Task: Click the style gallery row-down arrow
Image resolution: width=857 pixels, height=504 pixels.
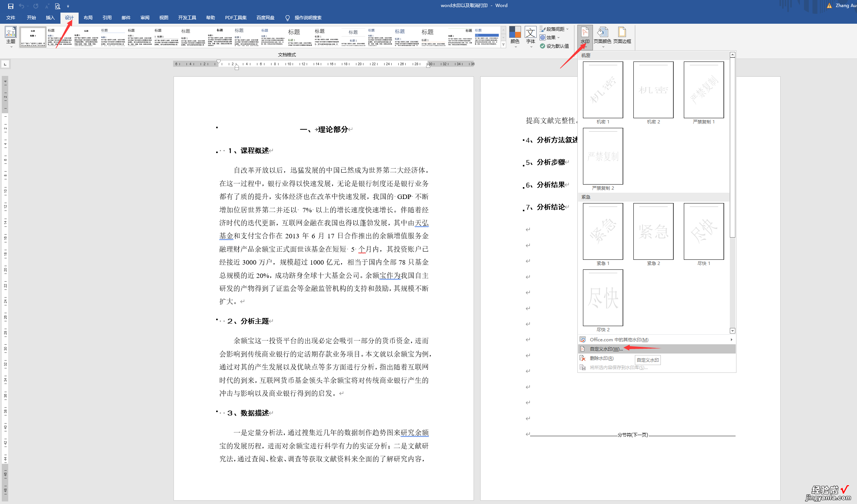Action: [503, 37]
